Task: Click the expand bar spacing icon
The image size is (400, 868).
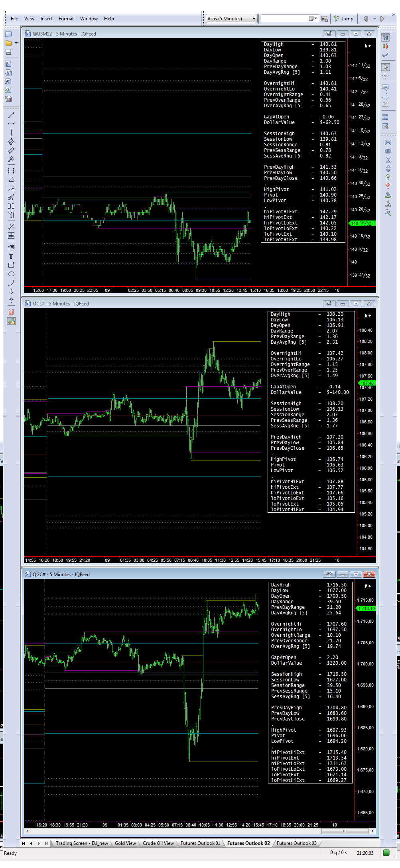Action: click(x=388, y=151)
